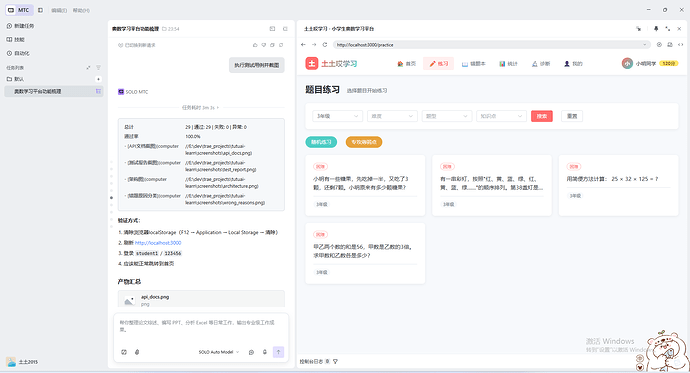The image size is (690, 373).
Task: Open the address bar dropdown arrow
Action: tap(645, 44)
